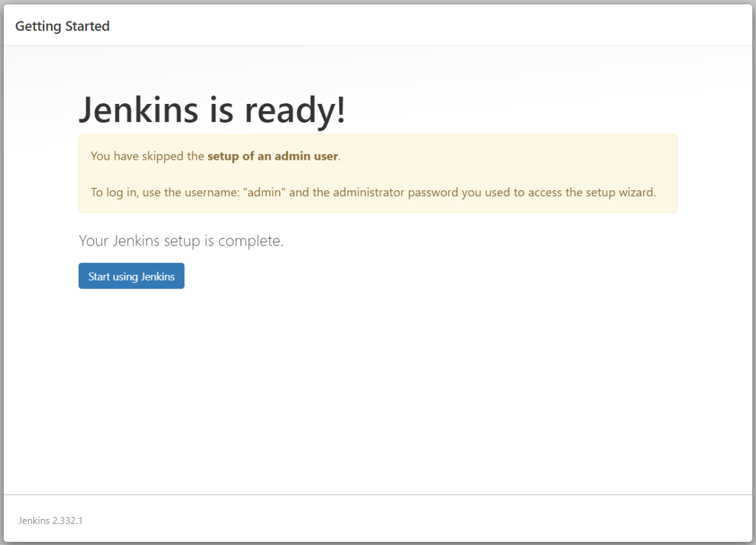Click the Jenkins is ready! heading
The width and height of the screenshot is (756, 545).
(212, 110)
